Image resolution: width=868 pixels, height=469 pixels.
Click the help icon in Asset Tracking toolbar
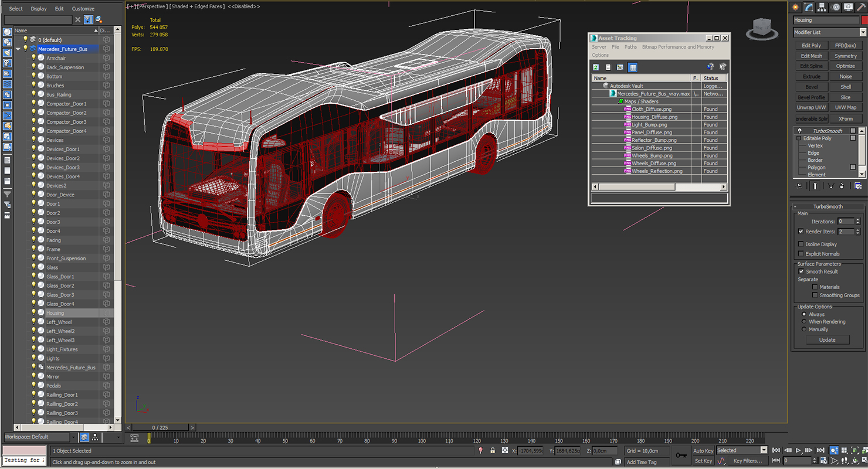[x=710, y=67]
